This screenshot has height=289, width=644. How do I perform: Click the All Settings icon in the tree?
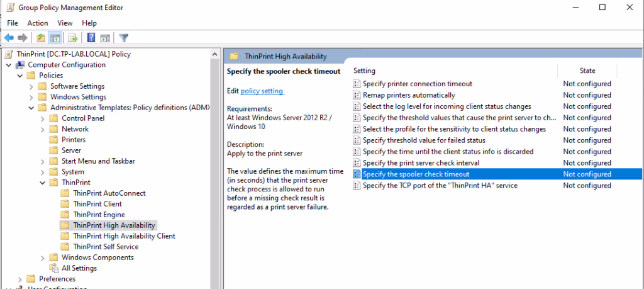(x=54, y=268)
